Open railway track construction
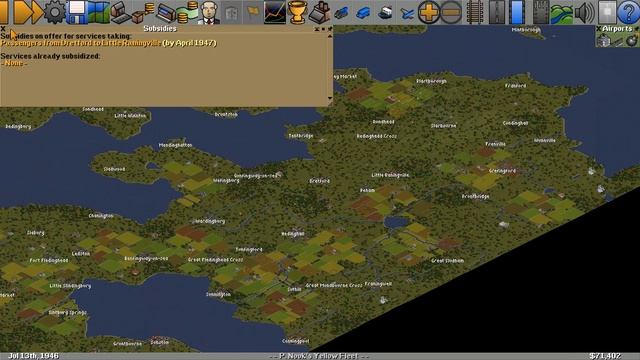This screenshot has height=360, width=640. coord(475,12)
